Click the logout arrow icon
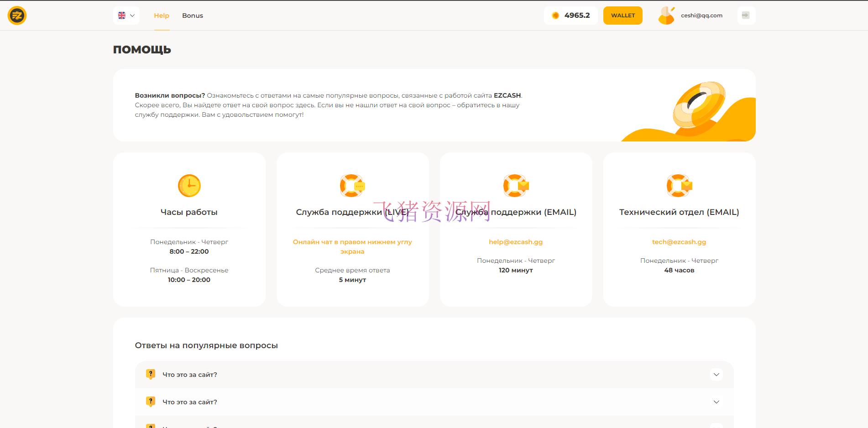The width and height of the screenshot is (868, 428). pyautogui.click(x=746, y=16)
